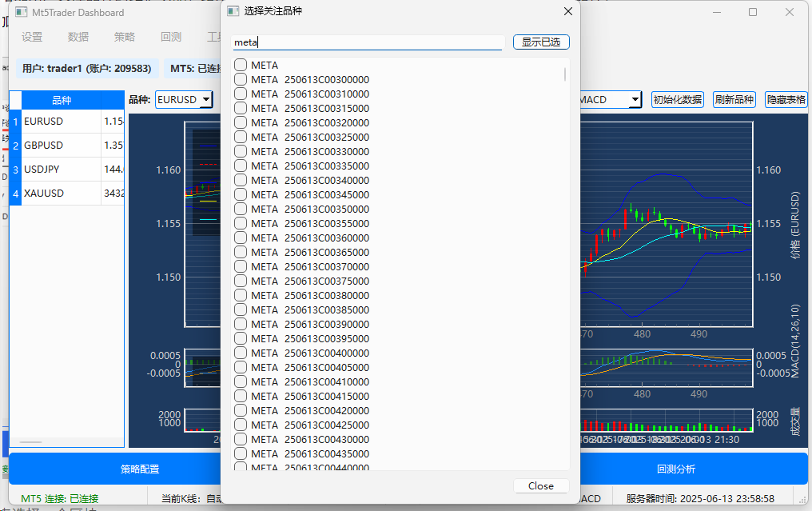Click the symbol list vertical scrollbar
Image resolution: width=812 pixels, height=511 pixels.
click(x=564, y=75)
